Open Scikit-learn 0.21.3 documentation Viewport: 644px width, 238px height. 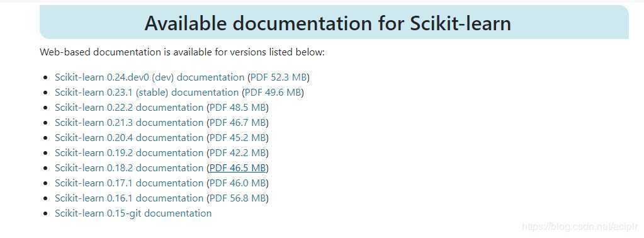[129, 123]
